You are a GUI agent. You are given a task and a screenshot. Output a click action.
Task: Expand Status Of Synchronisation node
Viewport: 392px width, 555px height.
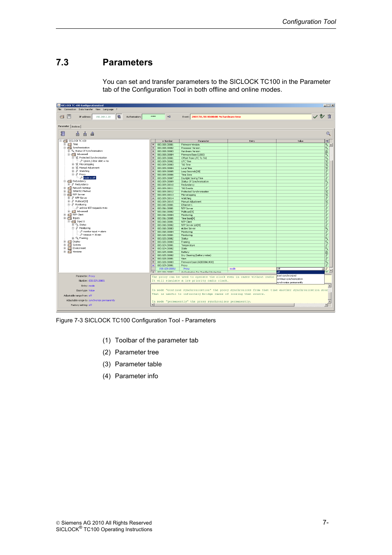tap(69, 151)
